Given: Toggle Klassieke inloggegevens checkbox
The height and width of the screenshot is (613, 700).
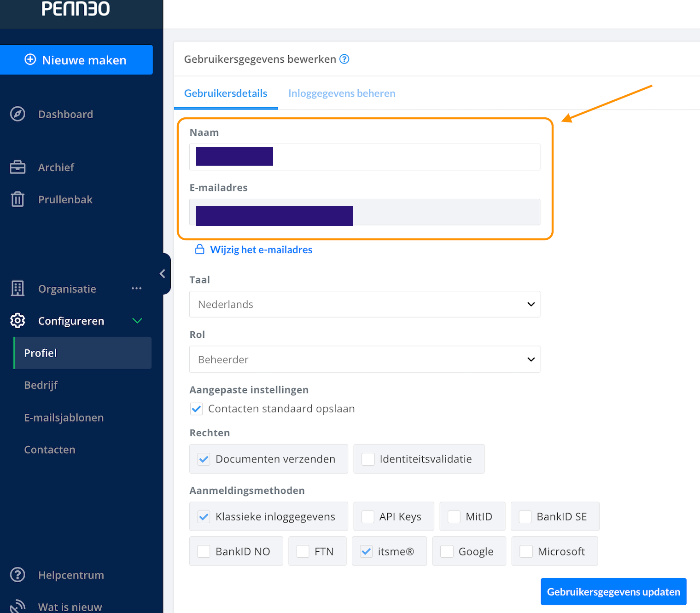Looking at the screenshot, I should tap(204, 516).
